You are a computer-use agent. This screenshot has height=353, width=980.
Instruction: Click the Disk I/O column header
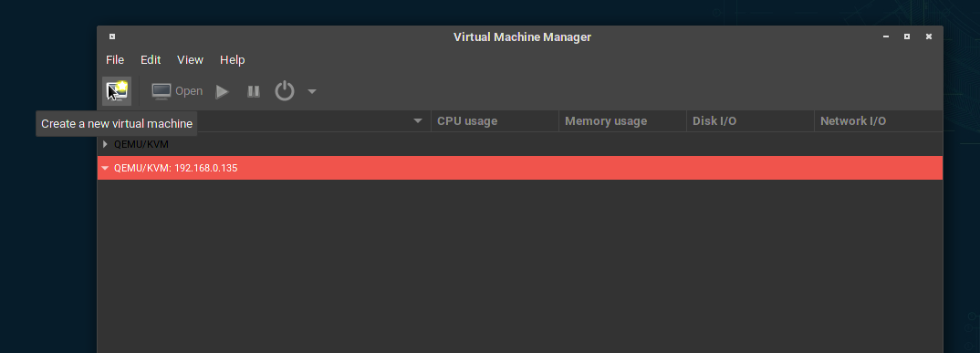pyautogui.click(x=750, y=121)
